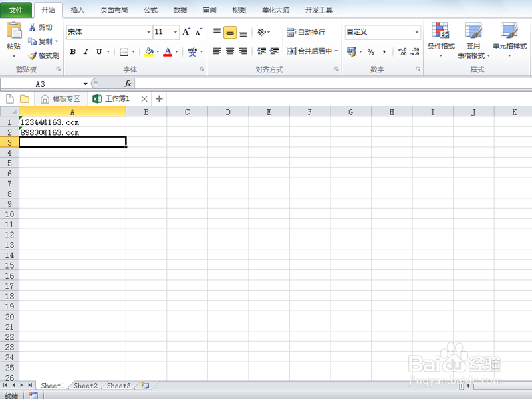
Task: Open the borders dropdown arrow
Action: click(134, 52)
